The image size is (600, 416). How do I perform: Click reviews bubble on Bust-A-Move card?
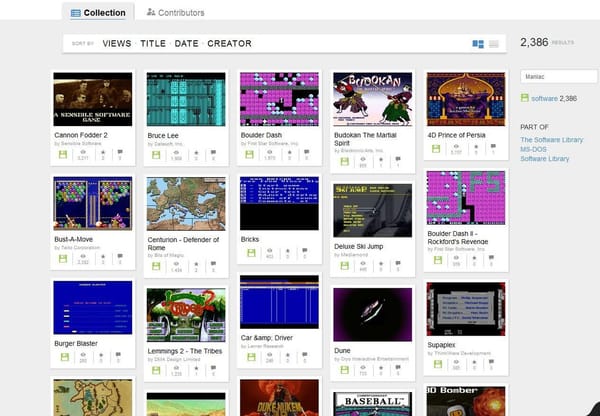[120, 258]
